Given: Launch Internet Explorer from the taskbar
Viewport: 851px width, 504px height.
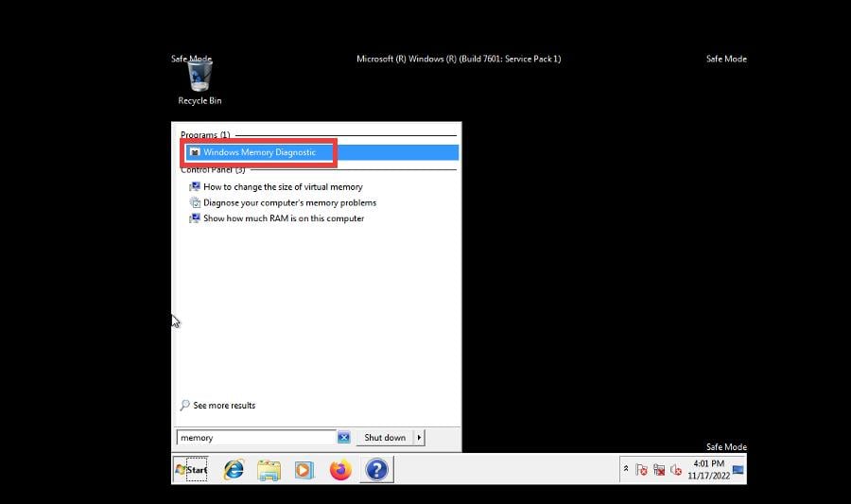Looking at the screenshot, I should 234,469.
